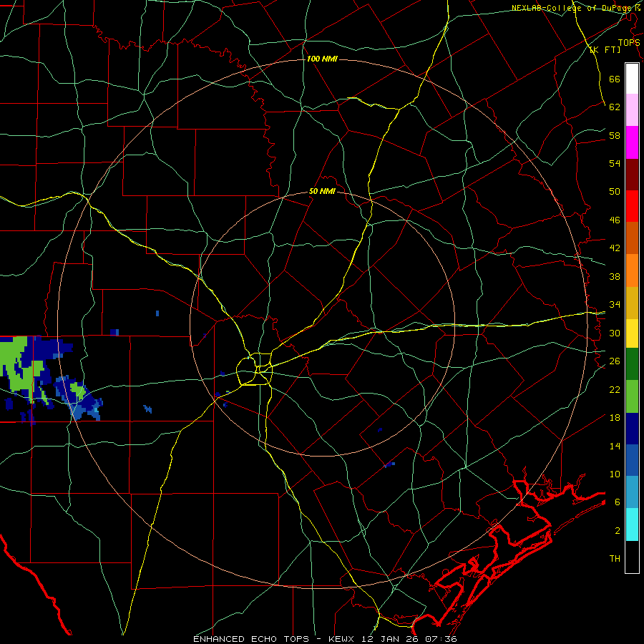Image resolution: width=644 pixels, height=644 pixels.
Task: Click the magenta 58 kft color band
Action: click(x=632, y=142)
